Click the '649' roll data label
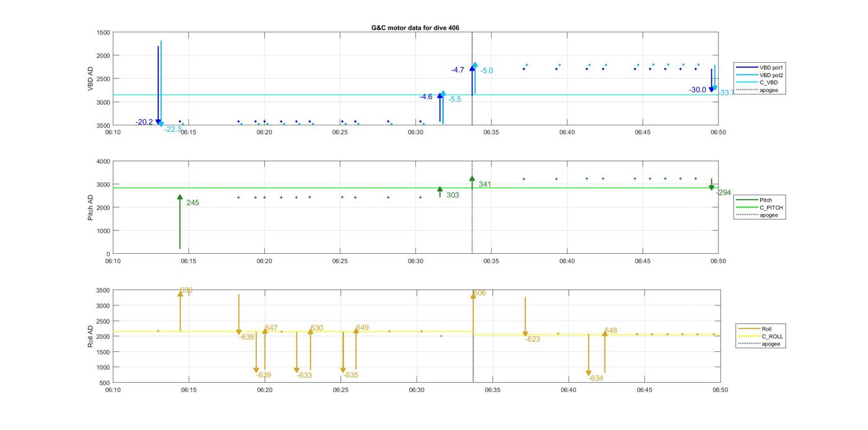868x430 pixels. (363, 328)
